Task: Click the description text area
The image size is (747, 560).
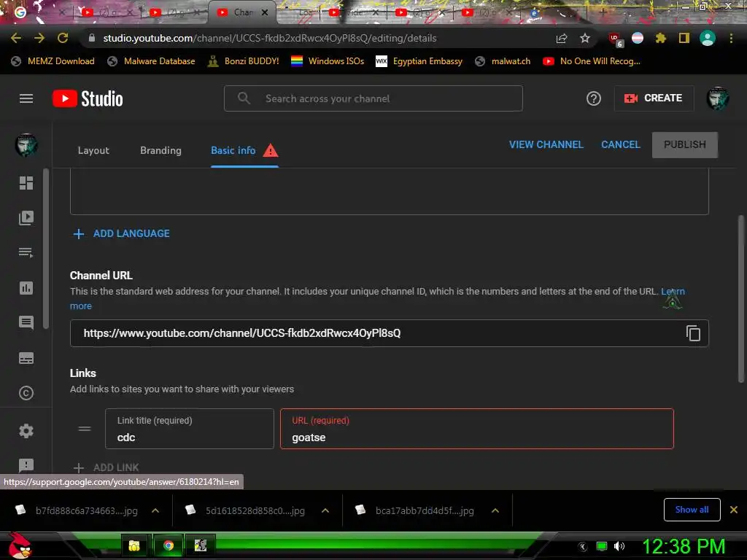Action: 390,191
